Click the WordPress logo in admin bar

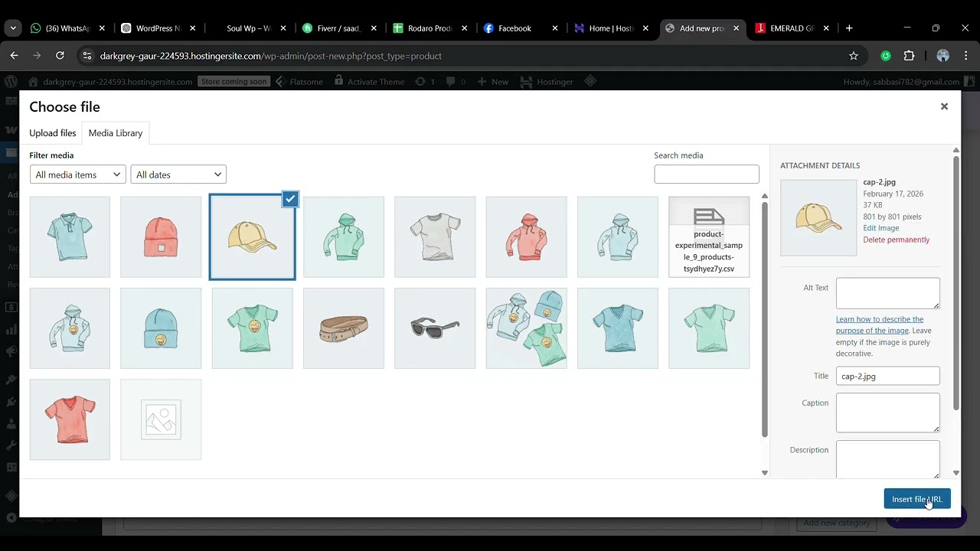coord(11,82)
